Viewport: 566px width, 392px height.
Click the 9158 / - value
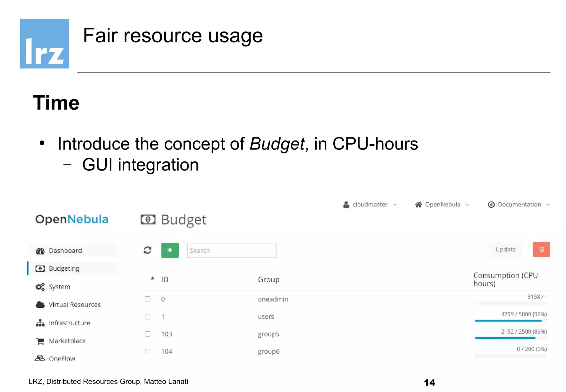(x=537, y=297)
